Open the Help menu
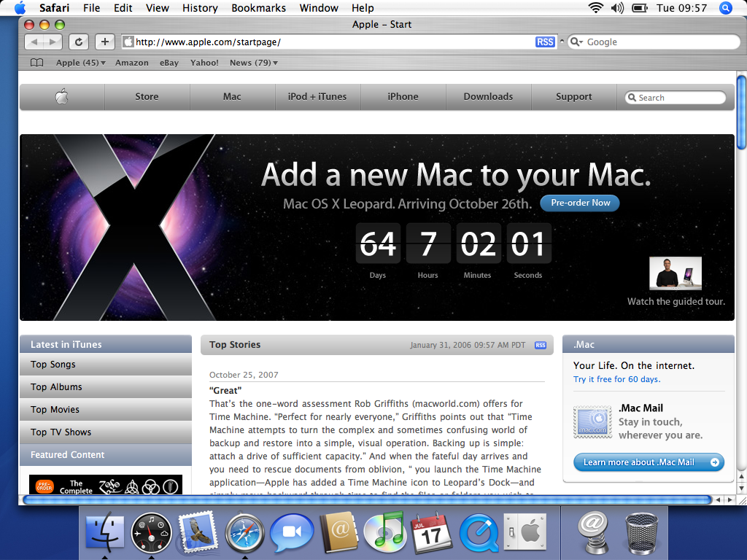 click(363, 8)
